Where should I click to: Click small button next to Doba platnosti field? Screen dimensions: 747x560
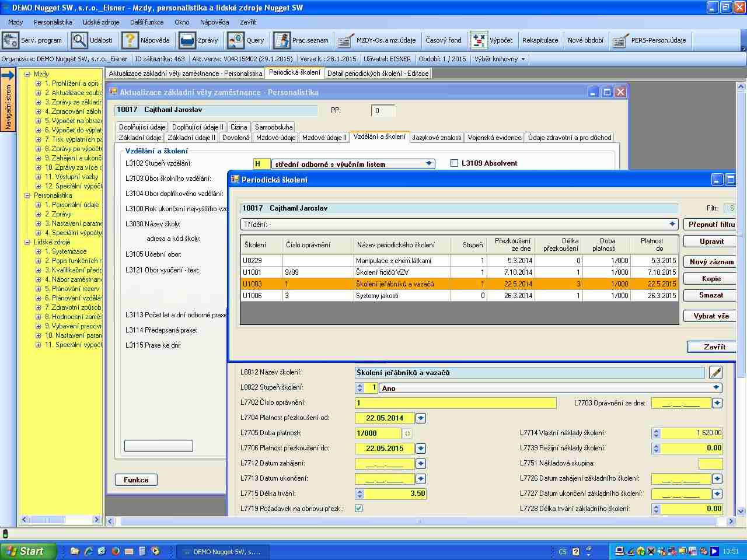click(407, 433)
